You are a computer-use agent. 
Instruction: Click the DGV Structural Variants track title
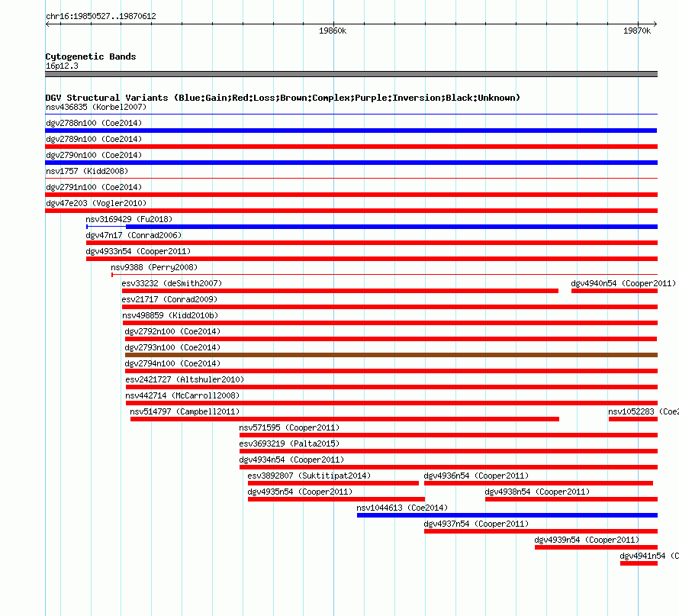coord(283,98)
